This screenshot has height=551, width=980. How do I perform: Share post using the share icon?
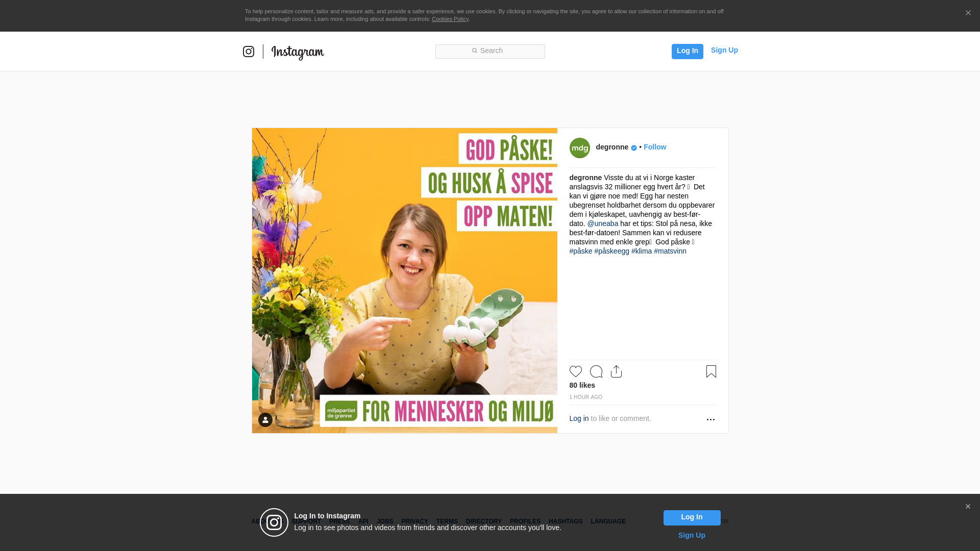pos(616,371)
